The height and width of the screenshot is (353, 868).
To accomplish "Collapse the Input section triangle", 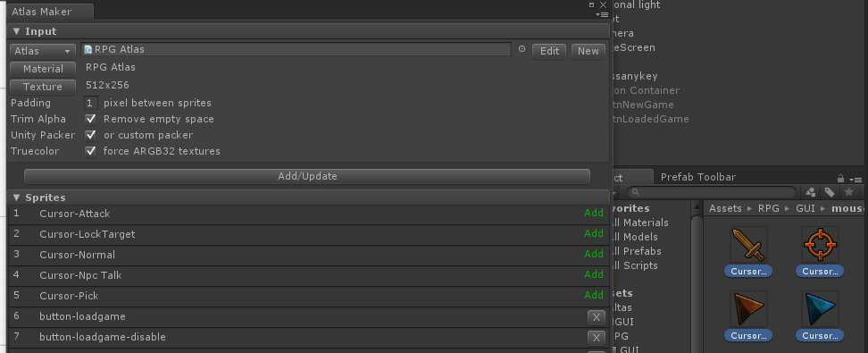I will pyautogui.click(x=17, y=31).
